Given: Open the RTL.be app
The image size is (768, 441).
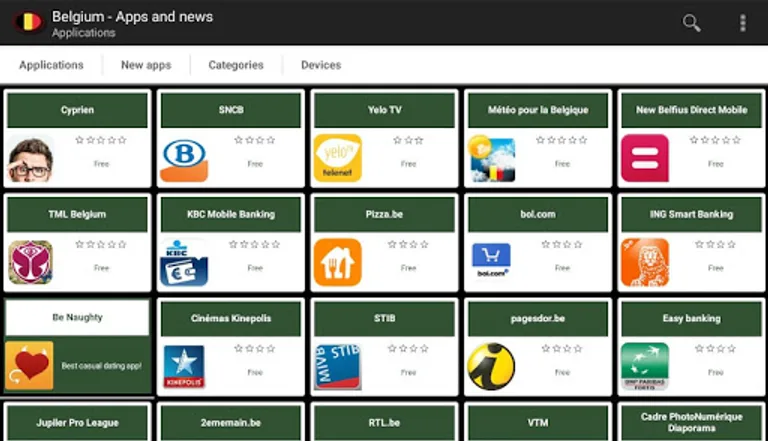Looking at the screenshot, I should [x=384, y=422].
